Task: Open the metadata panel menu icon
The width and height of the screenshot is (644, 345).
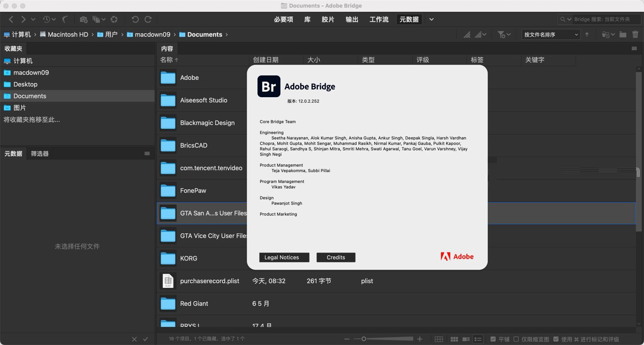Action: (147, 154)
